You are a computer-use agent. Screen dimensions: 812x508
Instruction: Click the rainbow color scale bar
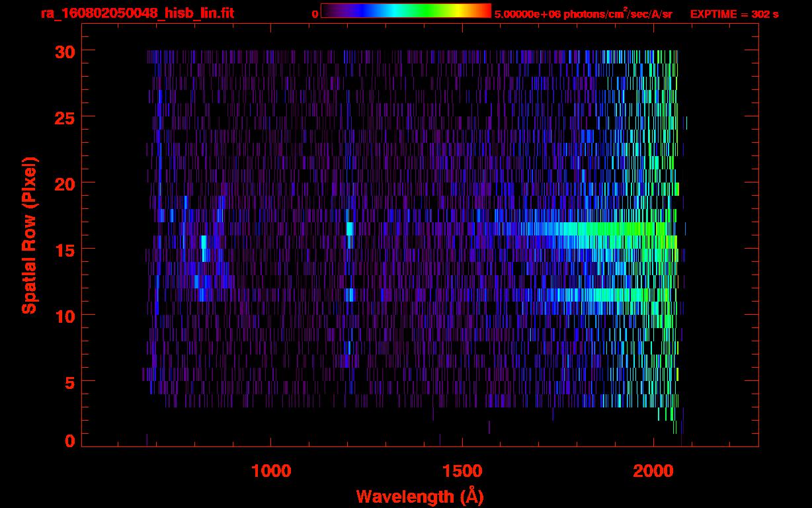[x=406, y=11]
